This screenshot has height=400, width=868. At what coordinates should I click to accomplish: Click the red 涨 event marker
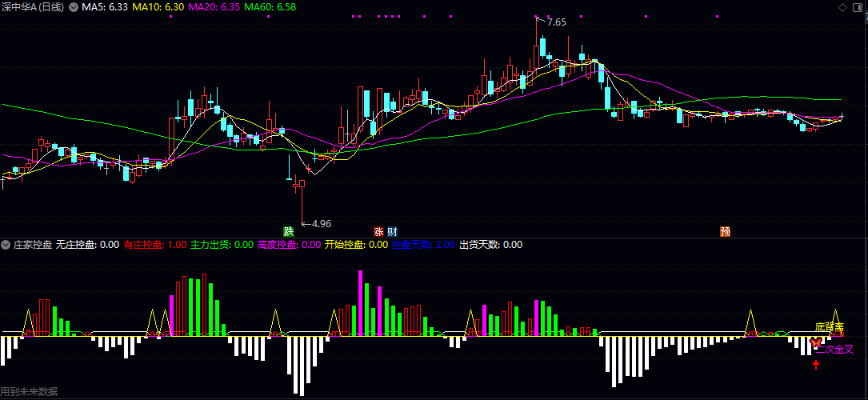(x=379, y=231)
